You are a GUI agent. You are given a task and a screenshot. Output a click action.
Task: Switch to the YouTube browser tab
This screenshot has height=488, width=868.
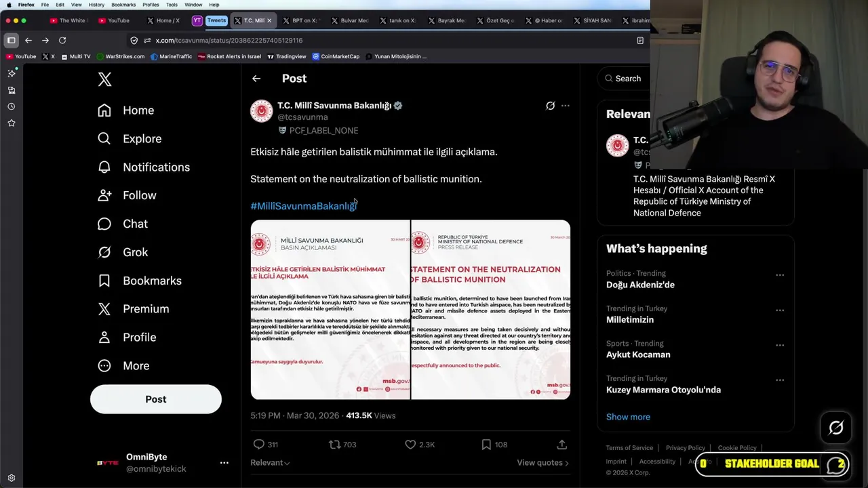pos(113,20)
